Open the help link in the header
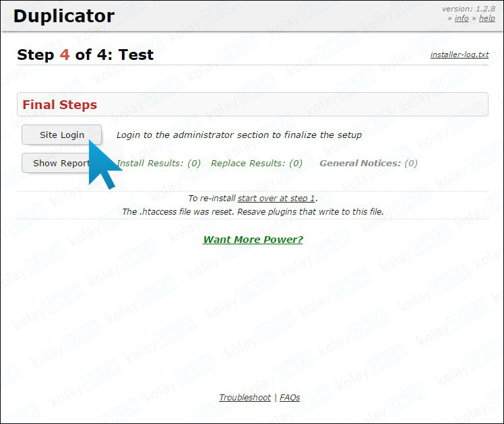504x424 pixels. (487, 18)
